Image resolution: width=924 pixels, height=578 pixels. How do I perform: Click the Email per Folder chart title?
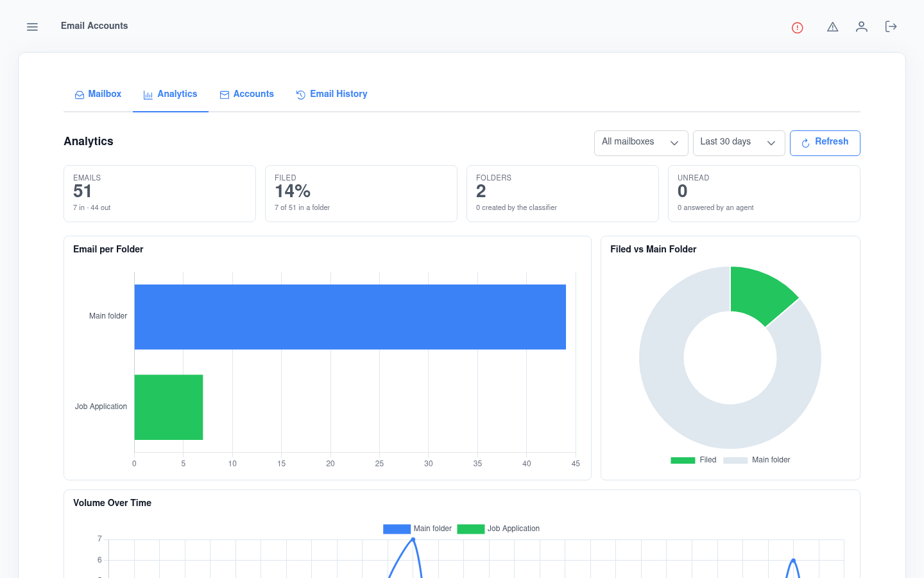coord(108,249)
